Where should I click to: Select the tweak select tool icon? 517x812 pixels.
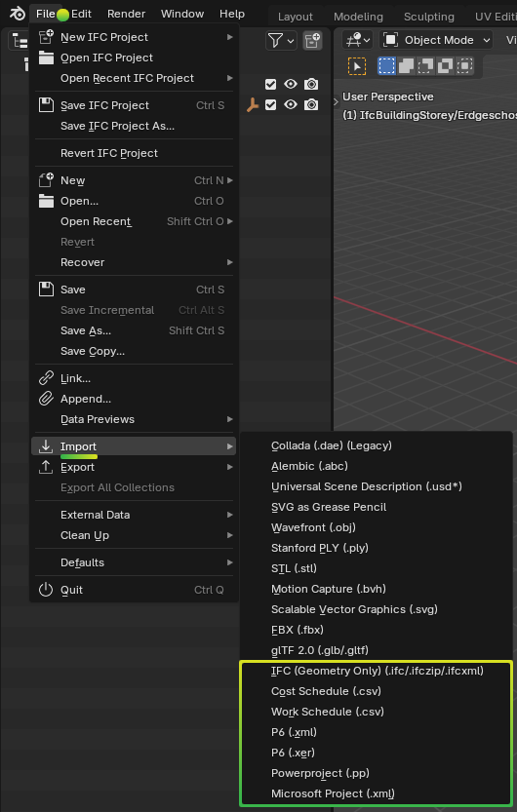coord(357,66)
